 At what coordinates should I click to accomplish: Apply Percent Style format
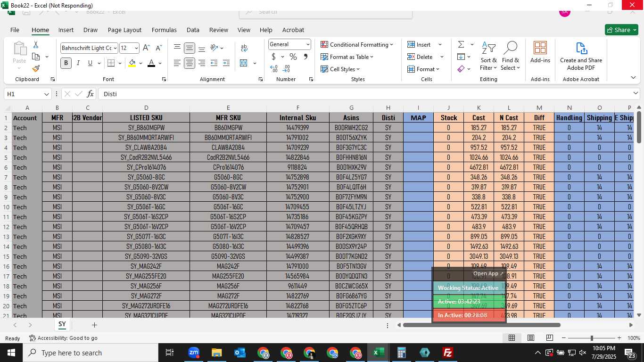click(x=293, y=57)
